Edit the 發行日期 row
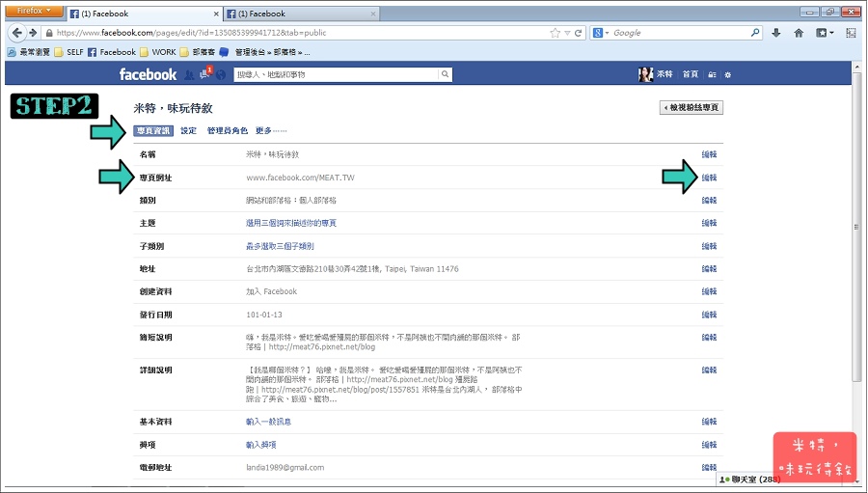 [x=709, y=315]
